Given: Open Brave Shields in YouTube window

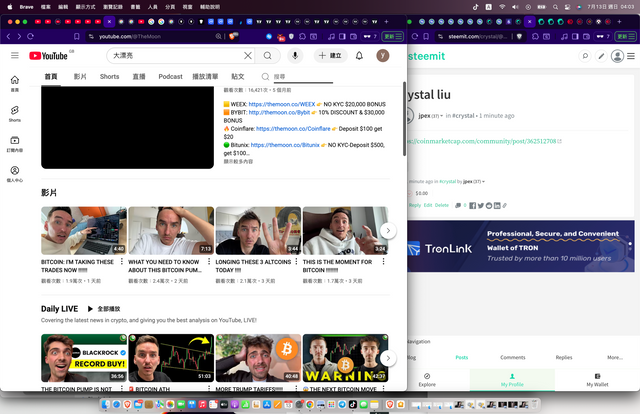Looking at the screenshot, I should [x=233, y=36].
